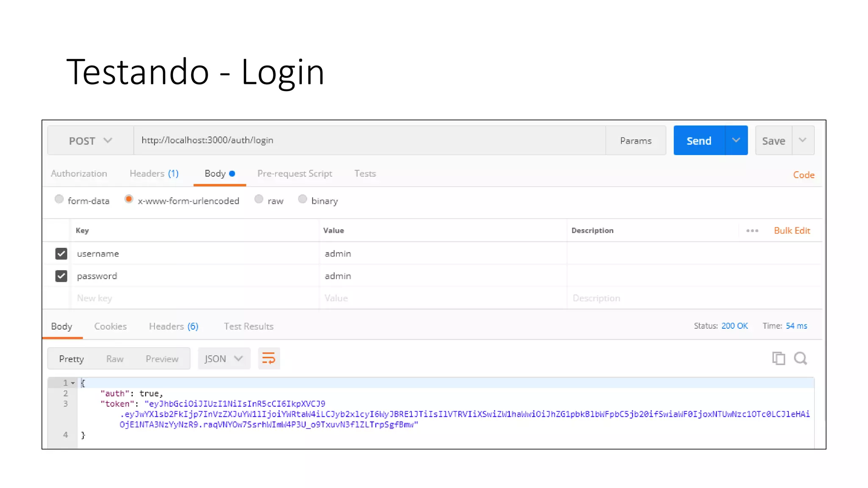Viewport: 868px width, 488px height.
Task: Expand the Send button dropdown arrow
Action: pyautogui.click(x=736, y=140)
